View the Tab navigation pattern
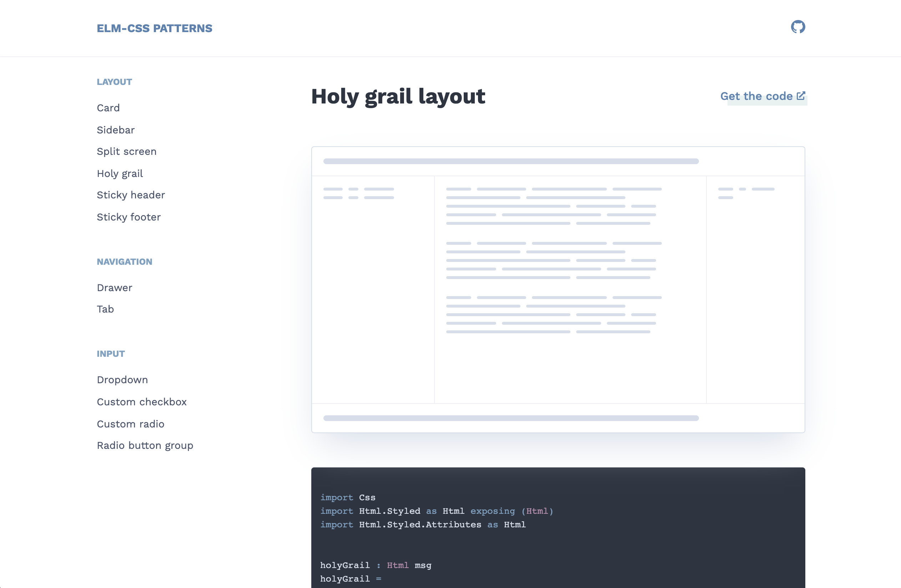 tap(105, 309)
